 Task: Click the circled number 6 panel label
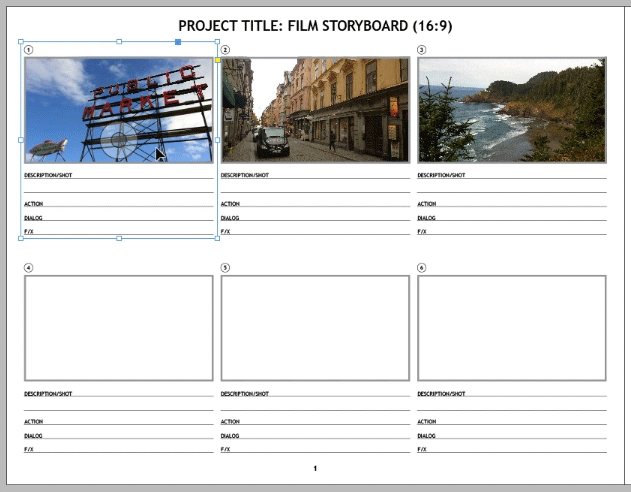pos(421,268)
